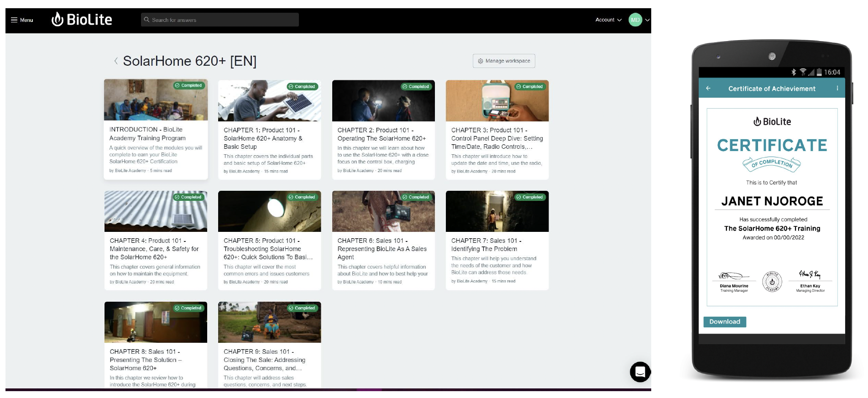Image resolution: width=868 pixels, height=398 pixels.
Task: Click 'Ethan Kay' signature name
Action: point(810,286)
